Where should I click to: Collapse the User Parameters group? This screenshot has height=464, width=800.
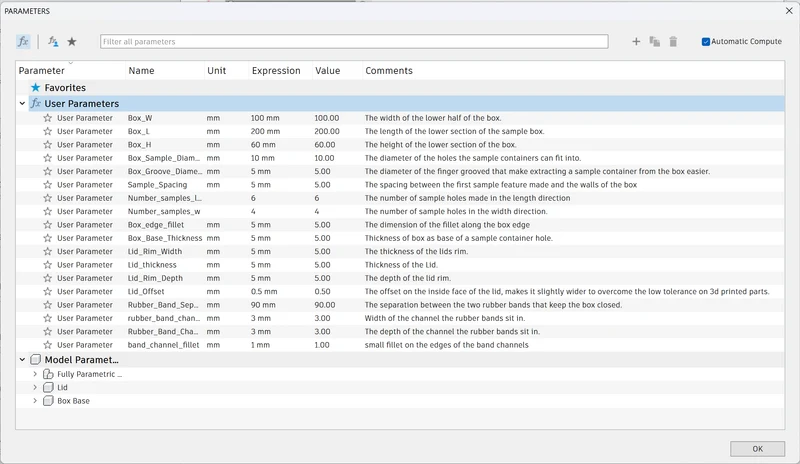[x=22, y=104]
